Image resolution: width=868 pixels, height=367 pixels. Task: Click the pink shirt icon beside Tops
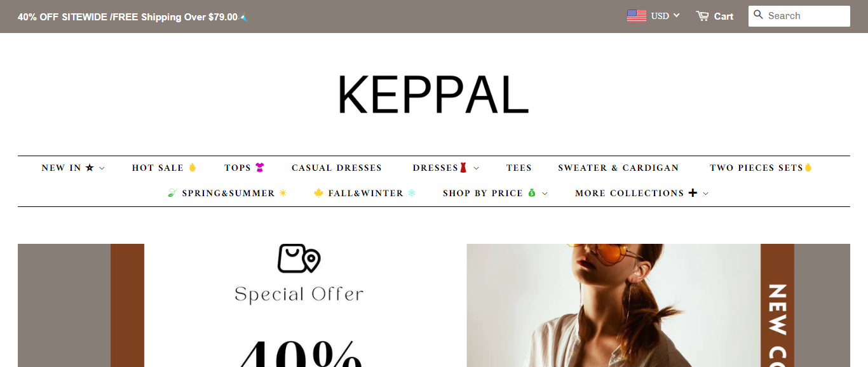tap(259, 168)
